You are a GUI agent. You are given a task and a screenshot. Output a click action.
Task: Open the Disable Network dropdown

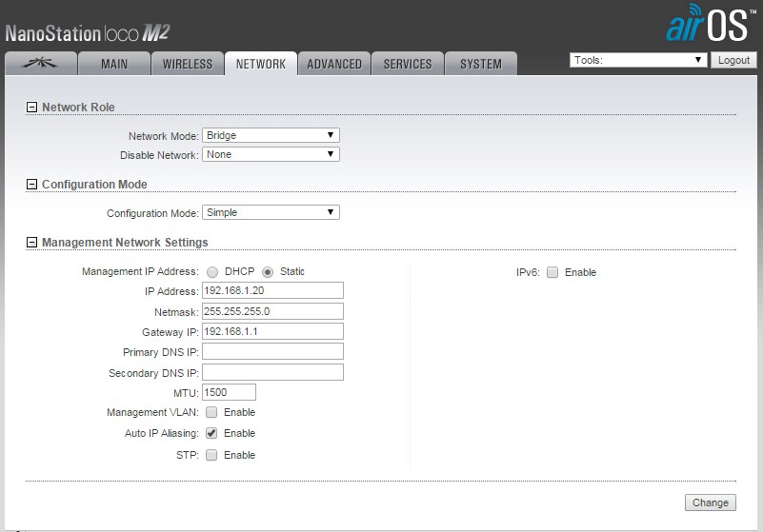pos(271,154)
